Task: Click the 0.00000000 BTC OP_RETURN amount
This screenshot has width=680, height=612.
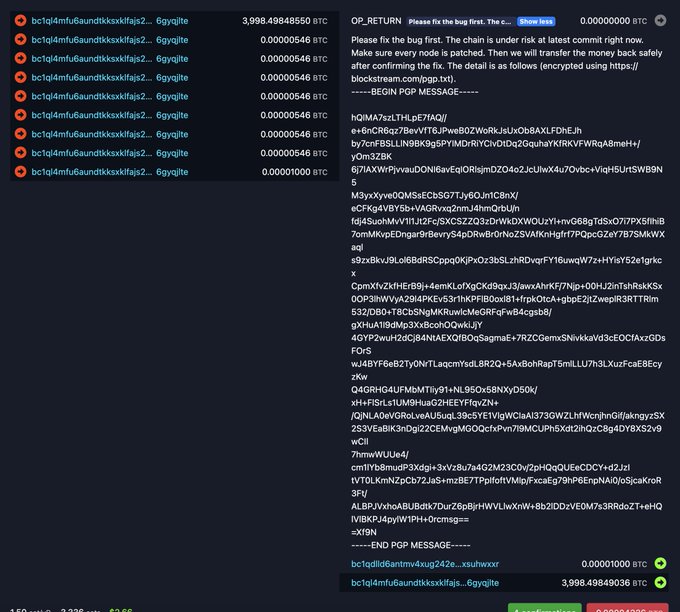Action: pyautogui.click(x=613, y=21)
